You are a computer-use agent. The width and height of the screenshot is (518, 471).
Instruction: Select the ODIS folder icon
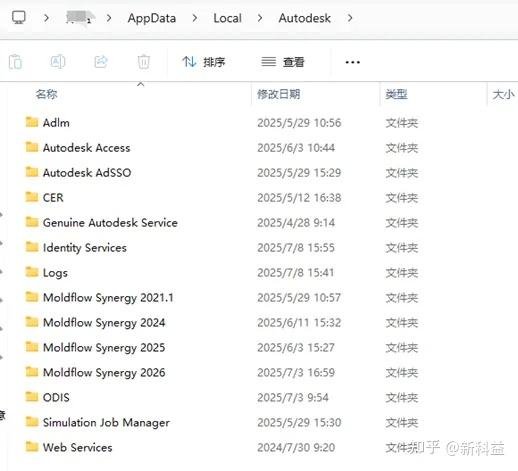pyautogui.click(x=32, y=397)
